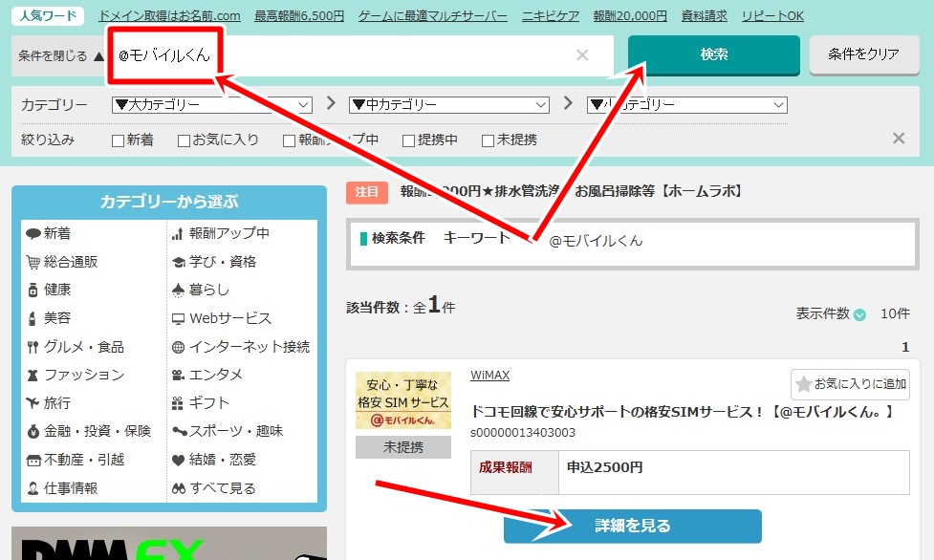Click the 表示件数 checkmark icon
Image resolution: width=934 pixels, height=560 pixels.
pos(859,314)
